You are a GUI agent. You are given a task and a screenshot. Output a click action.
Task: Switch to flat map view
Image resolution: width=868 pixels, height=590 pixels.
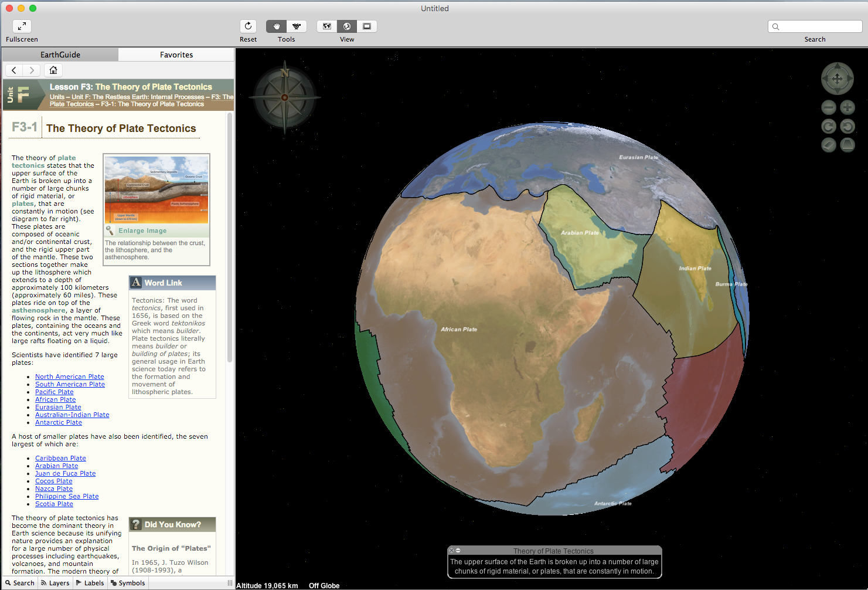point(327,26)
